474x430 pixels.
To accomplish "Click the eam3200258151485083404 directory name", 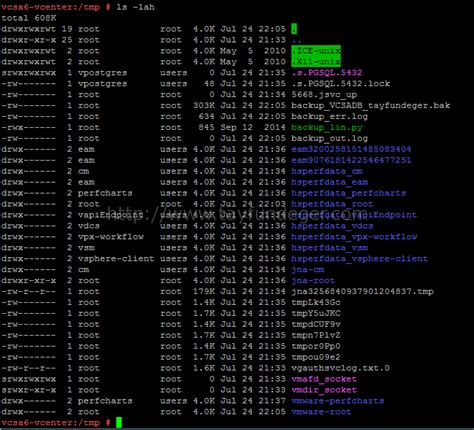I will pos(351,149).
